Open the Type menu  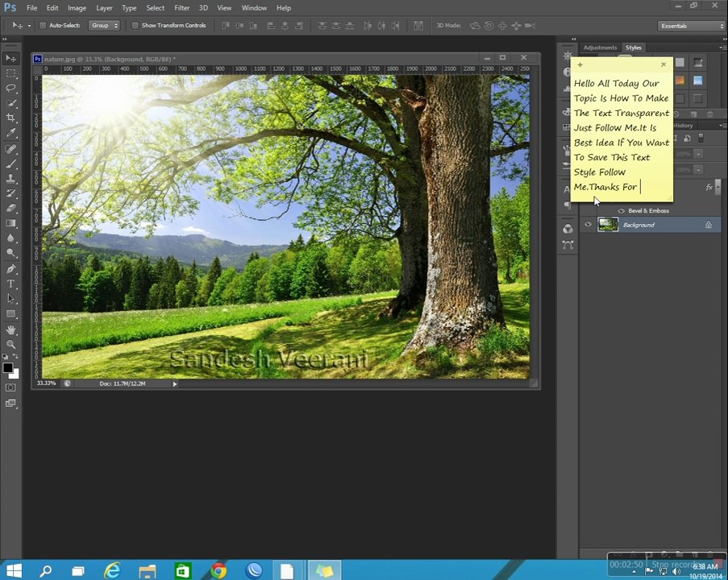point(129,8)
